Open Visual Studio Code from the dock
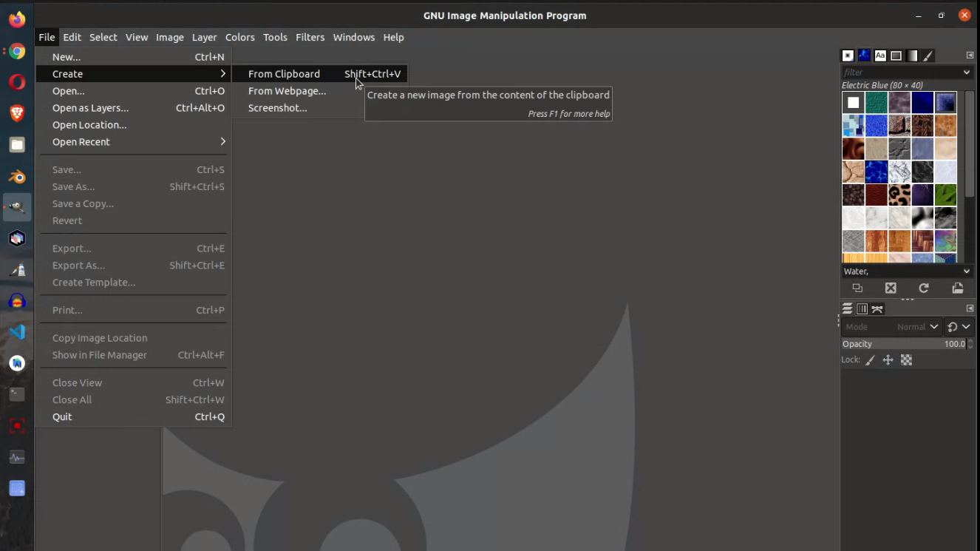Image resolution: width=980 pixels, height=551 pixels. (x=17, y=331)
